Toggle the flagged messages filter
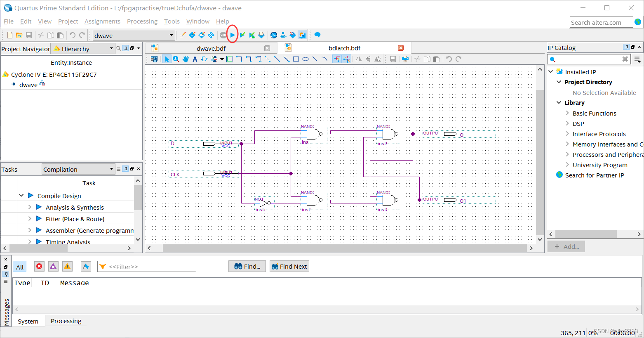The width and height of the screenshot is (644, 338). [86, 267]
